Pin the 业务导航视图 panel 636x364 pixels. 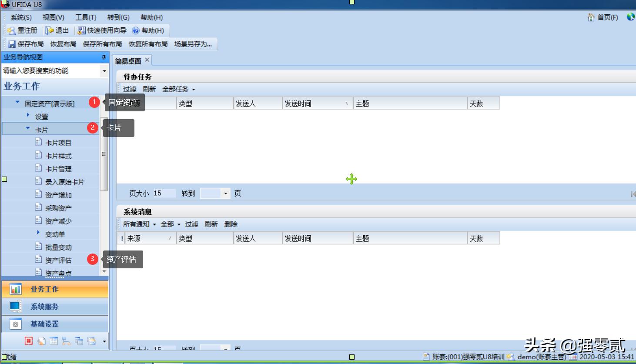[104, 57]
